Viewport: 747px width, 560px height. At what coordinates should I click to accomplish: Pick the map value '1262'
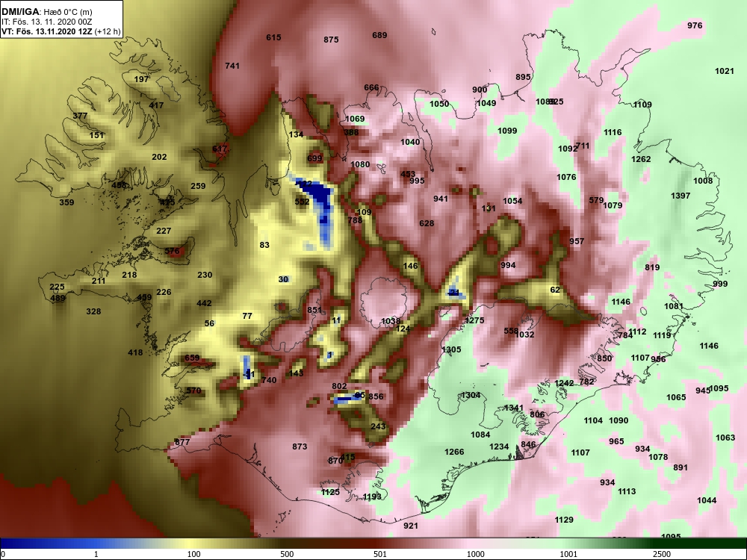(x=641, y=159)
